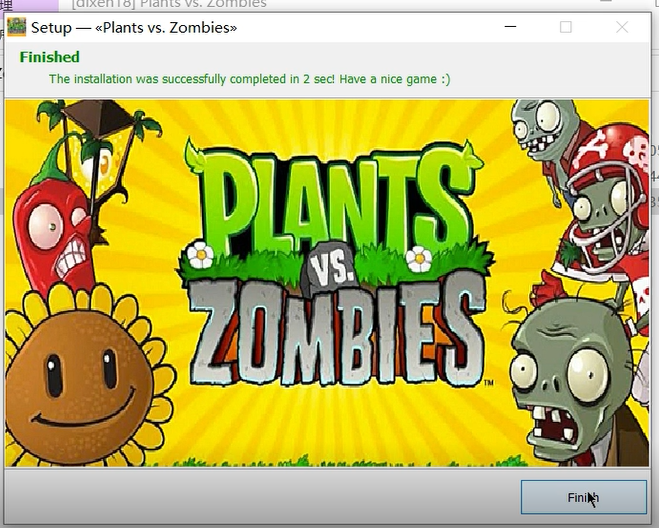The width and height of the screenshot is (659, 528).
Task: Click the maximize button of Setup window
Action: [566, 27]
